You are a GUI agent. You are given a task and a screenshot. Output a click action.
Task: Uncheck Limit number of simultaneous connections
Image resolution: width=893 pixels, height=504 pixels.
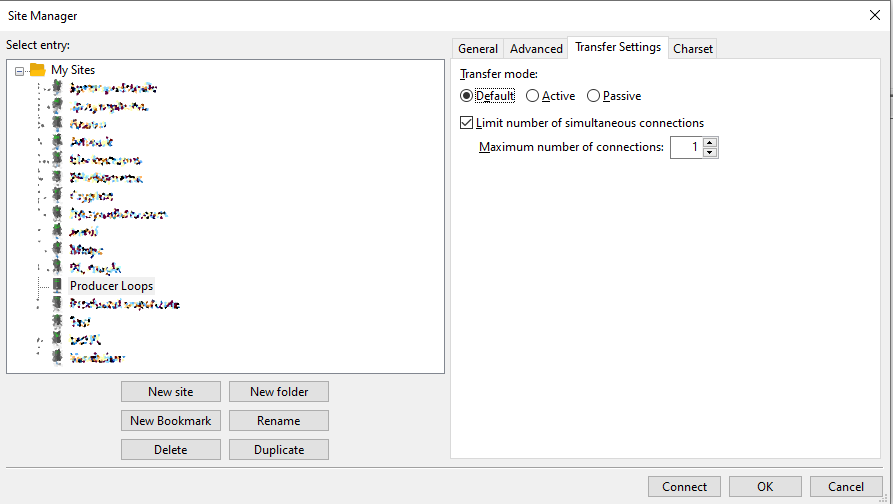click(x=467, y=123)
